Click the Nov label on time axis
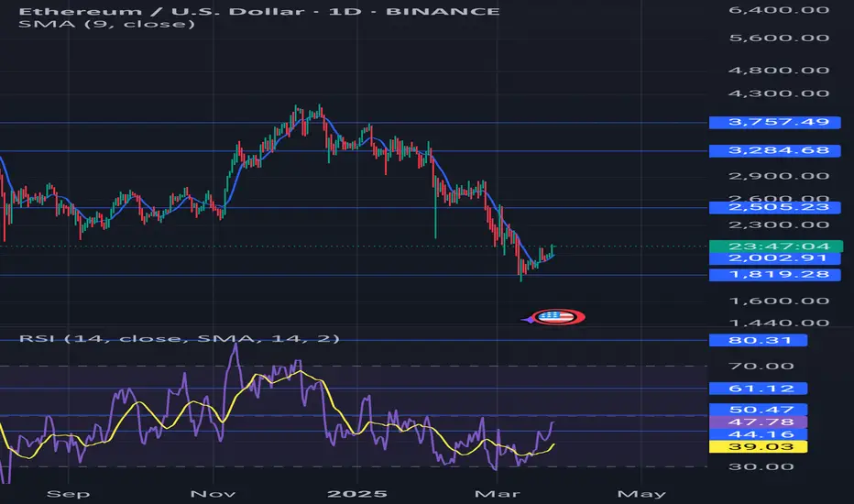 pos(213,494)
